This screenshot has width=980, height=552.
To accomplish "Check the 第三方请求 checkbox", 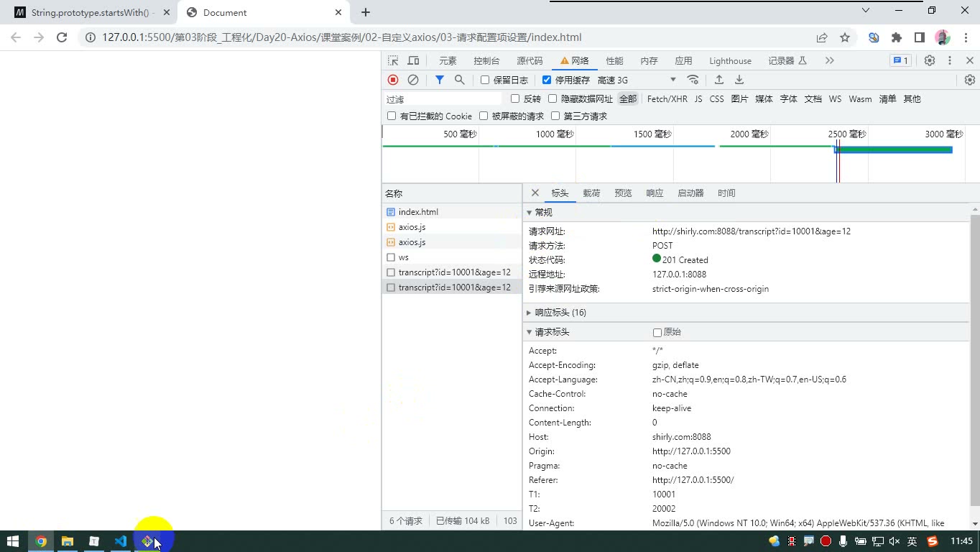I will 555,116.
